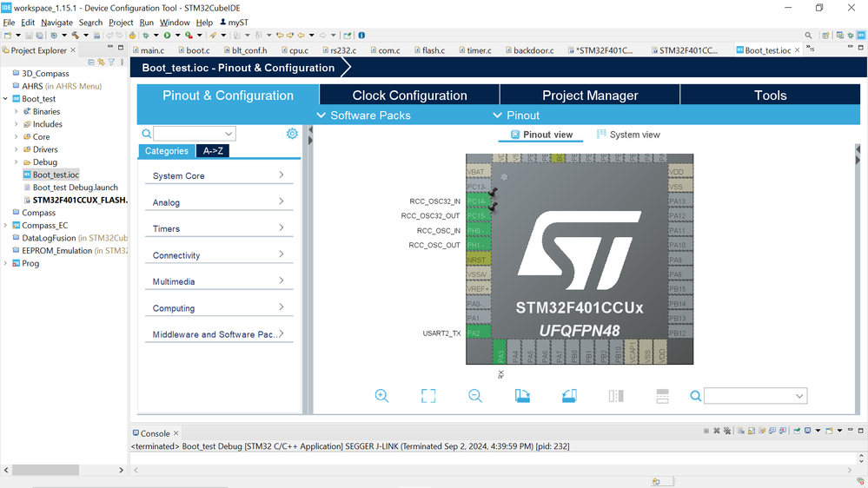The height and width of the screenshot is (488, 868).
Task: Click the pinout horizontal layout icon
Action: (616, 396)
